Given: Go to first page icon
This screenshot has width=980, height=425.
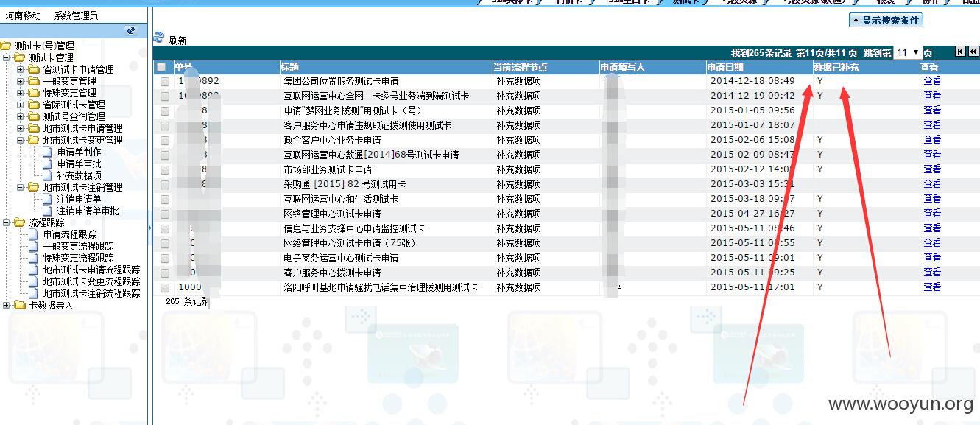Looking at the screenshot, I should (x=960, y=52).
